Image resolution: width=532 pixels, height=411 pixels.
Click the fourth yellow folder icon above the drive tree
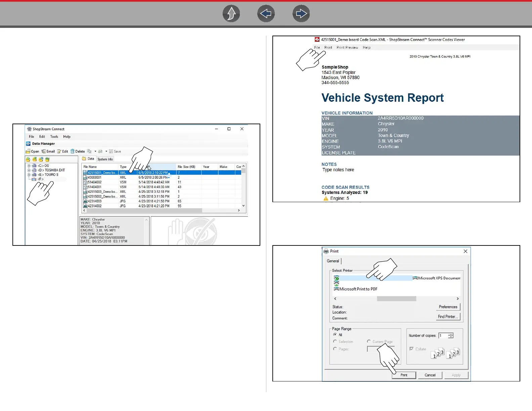coord(47,159)
